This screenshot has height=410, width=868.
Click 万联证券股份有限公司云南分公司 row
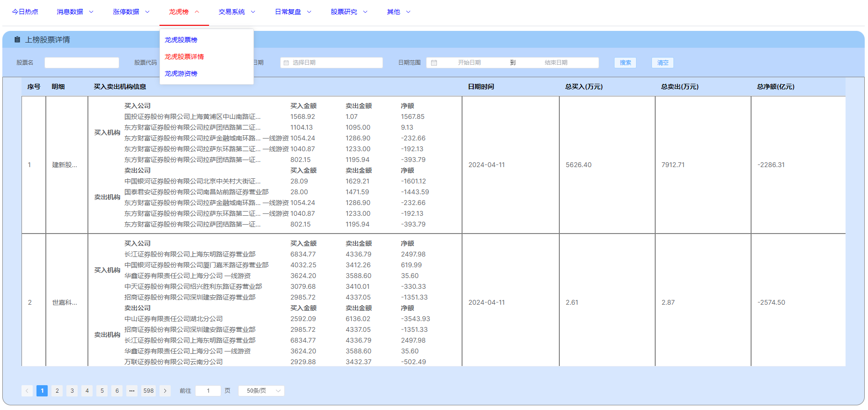point(174,362)
